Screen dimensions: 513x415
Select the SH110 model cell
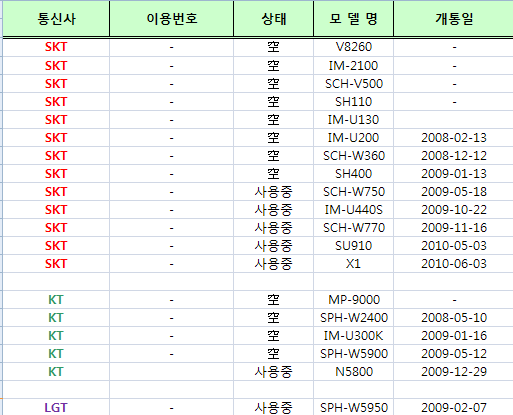point(354,102)
